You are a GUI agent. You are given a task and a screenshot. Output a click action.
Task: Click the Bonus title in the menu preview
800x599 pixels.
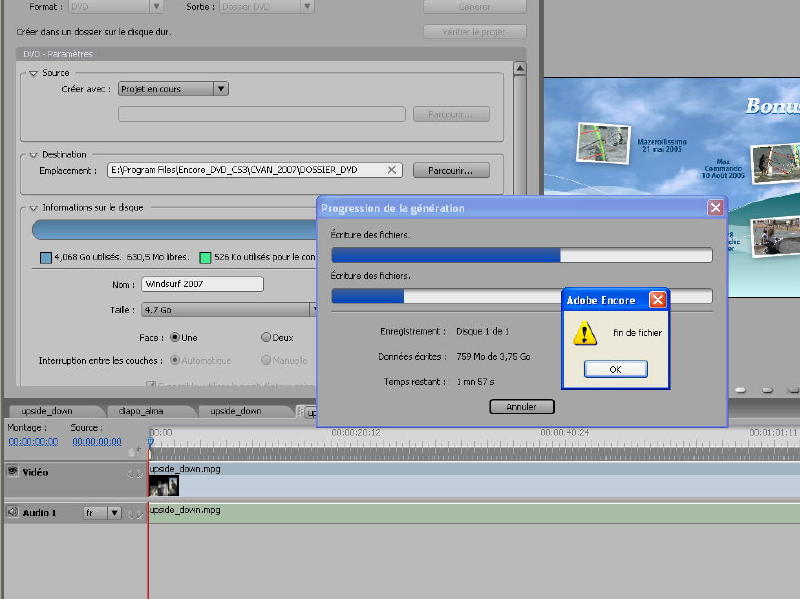[772, 106]
